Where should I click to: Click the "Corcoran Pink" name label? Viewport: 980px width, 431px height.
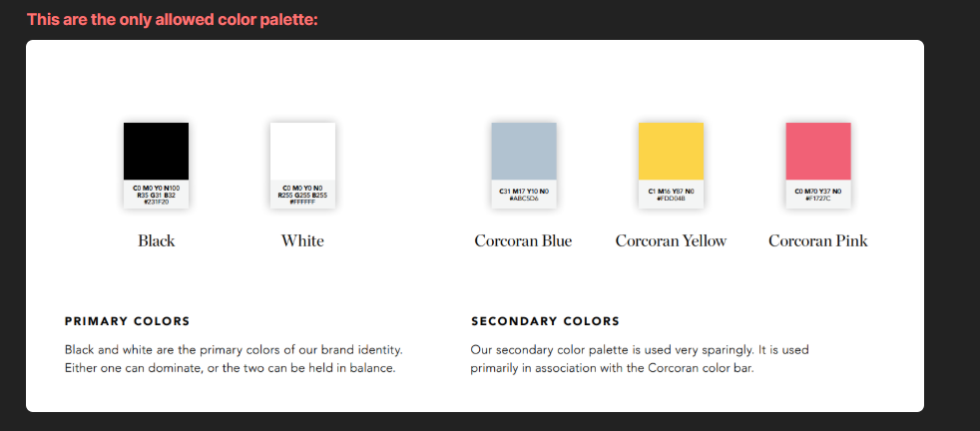click(x=818, y=241)
